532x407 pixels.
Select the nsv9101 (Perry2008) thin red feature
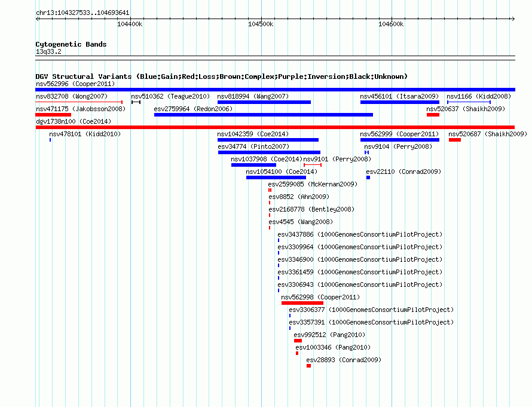tap(313, 165)
